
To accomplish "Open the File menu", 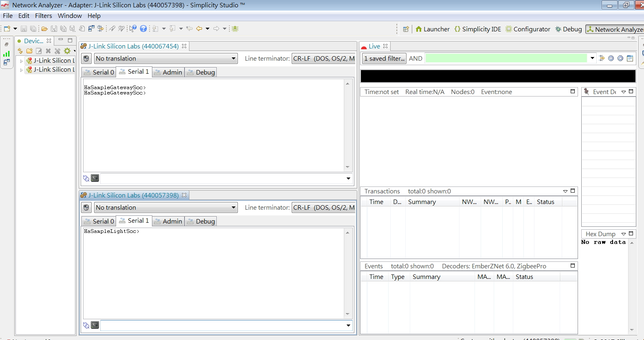I will (x=8, y=16).
